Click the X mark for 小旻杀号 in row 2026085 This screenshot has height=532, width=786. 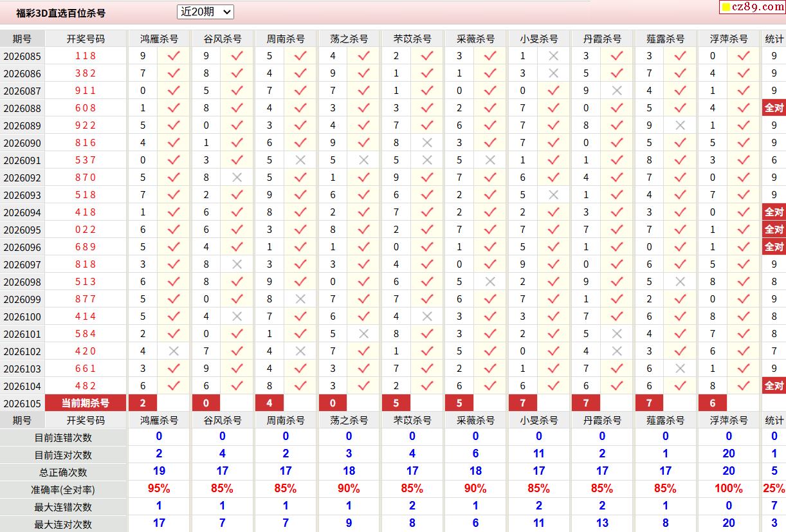(553, 56)
